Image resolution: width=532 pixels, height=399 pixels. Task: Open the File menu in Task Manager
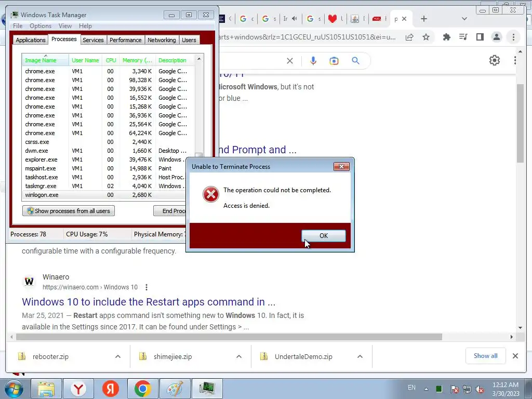click(18, 26)
